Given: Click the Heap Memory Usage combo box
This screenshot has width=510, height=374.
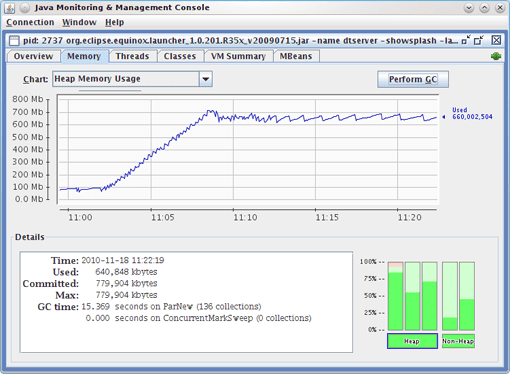Looking at the screenshot, I should click(x=132, y=79).
